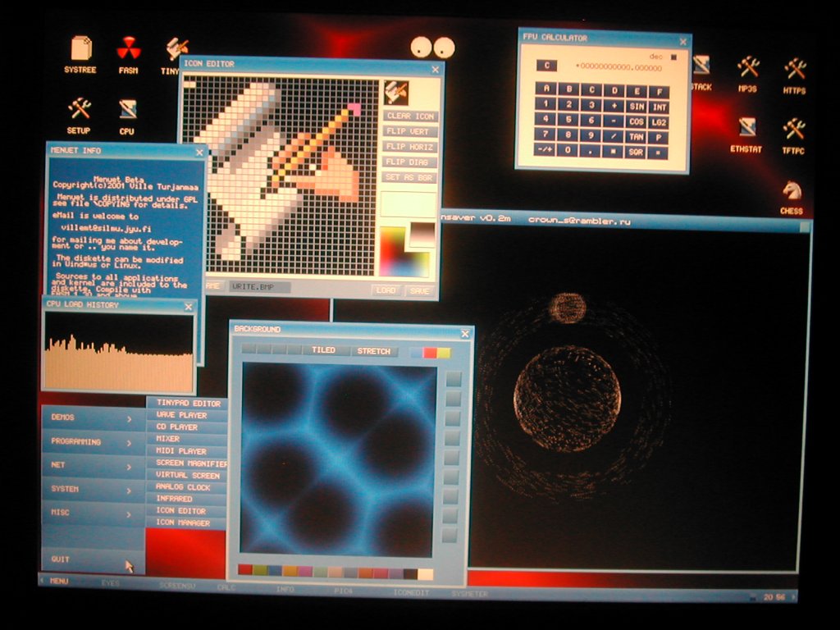840x630 pixels.
Task: Expand the SYSTEM submenu
Action: tap(92, 489)
